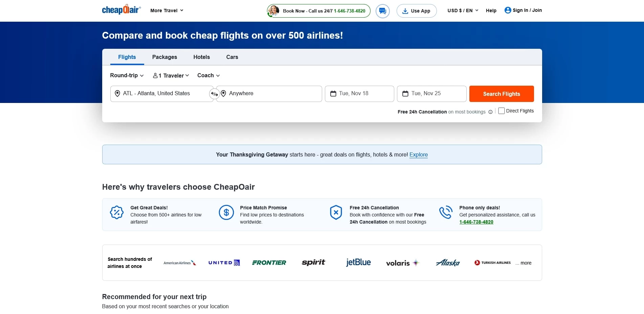
Task: Click the Free 24h Cancellation info icon
Action: (490, 112)
